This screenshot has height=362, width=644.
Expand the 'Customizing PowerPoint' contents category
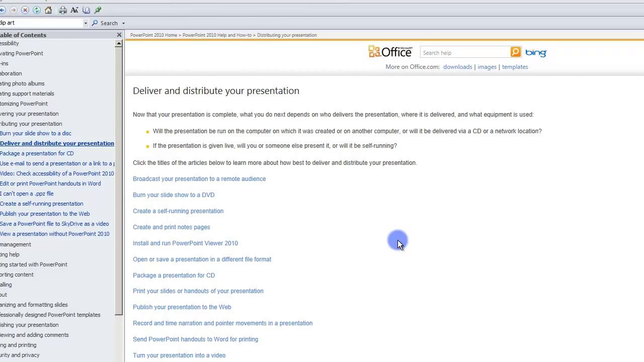point(24,104)
